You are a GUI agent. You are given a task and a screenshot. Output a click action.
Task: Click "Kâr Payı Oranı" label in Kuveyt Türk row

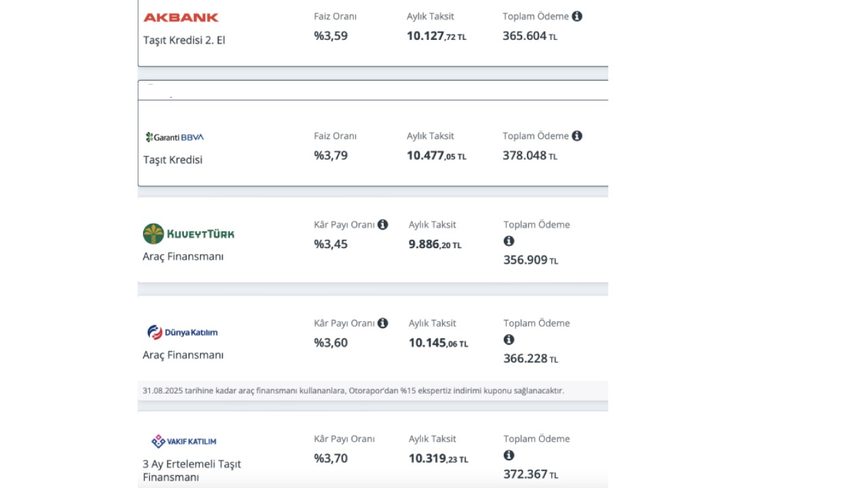344,225
